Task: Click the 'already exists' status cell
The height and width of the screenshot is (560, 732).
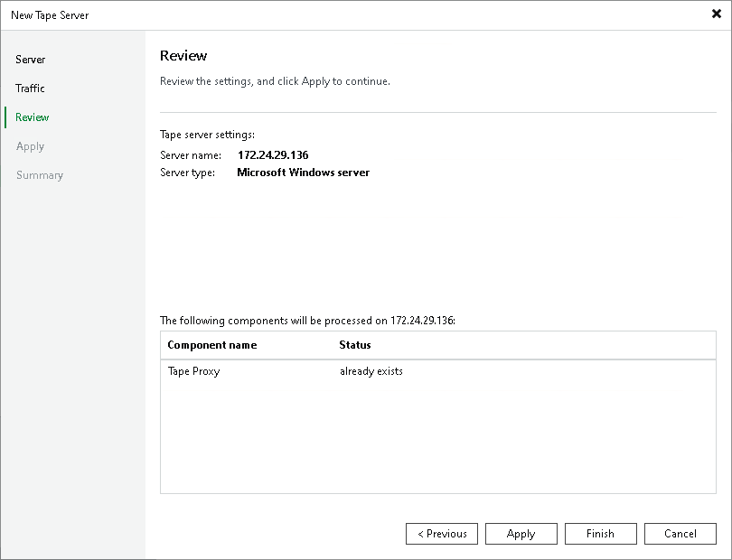Action: (x=371, y=371)
